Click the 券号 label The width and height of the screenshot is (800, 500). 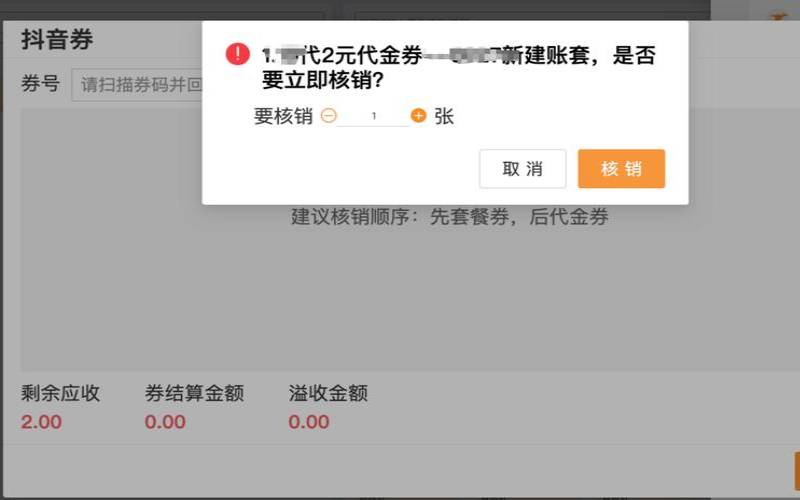(40, 84)
